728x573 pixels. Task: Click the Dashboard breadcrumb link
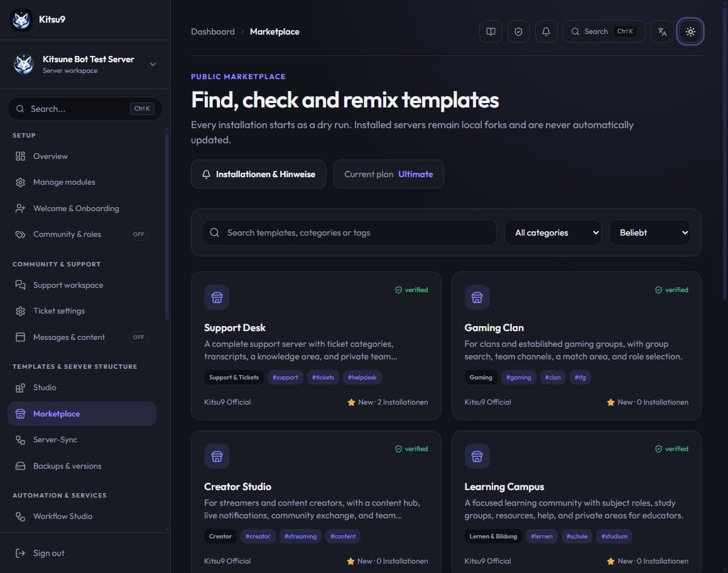tap(213, 31)
